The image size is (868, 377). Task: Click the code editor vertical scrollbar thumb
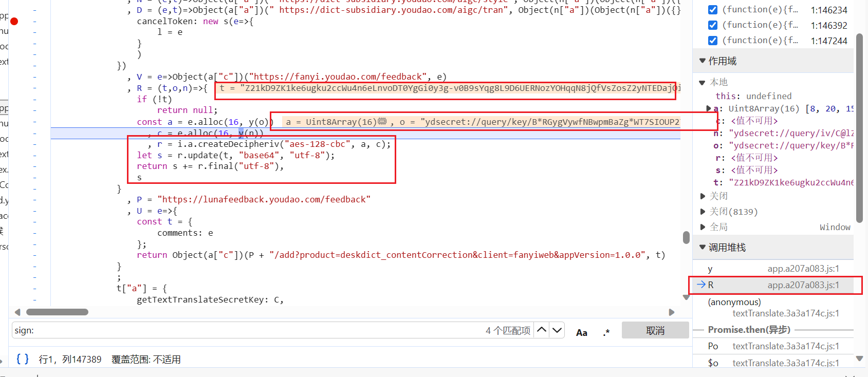coord(686,237)
